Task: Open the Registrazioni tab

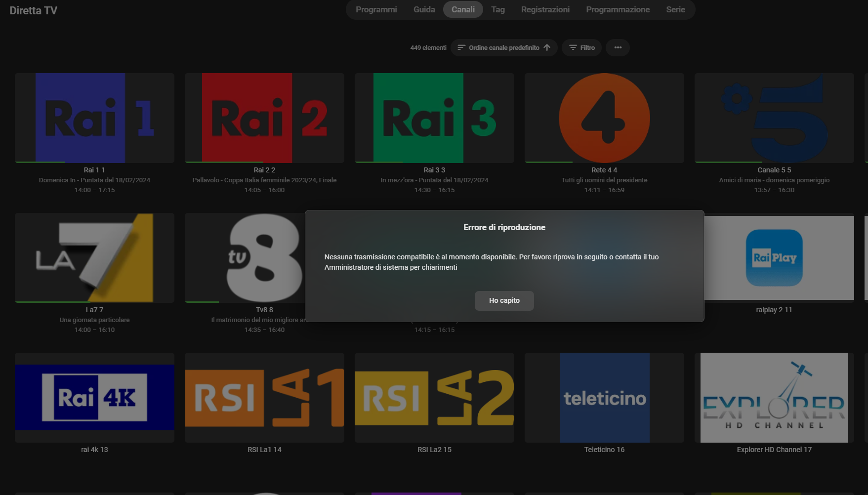Action: pyautogui.click(x=545, y=9)
